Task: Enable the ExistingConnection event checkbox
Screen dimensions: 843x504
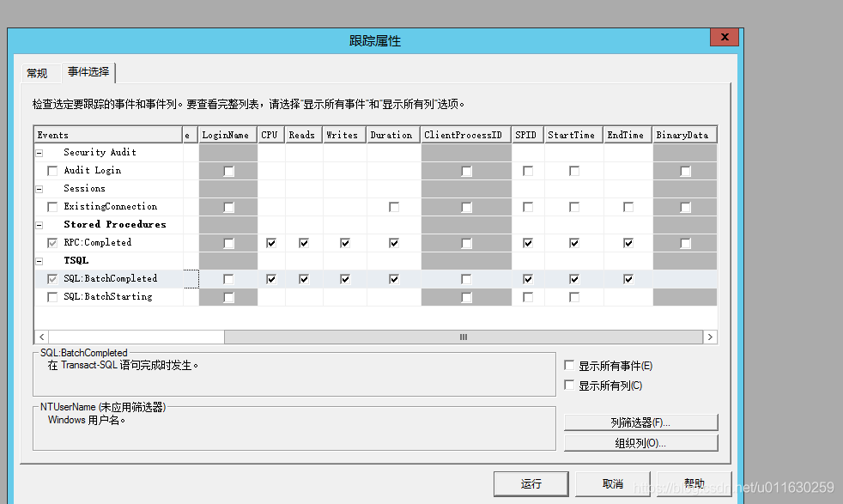Action: point(52,207)
